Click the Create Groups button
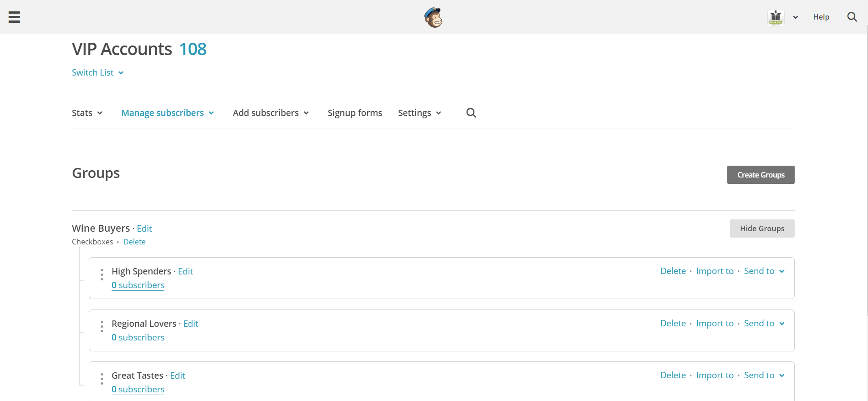The height and width of the screenshot is (401, 868). (x=761, y=175)
